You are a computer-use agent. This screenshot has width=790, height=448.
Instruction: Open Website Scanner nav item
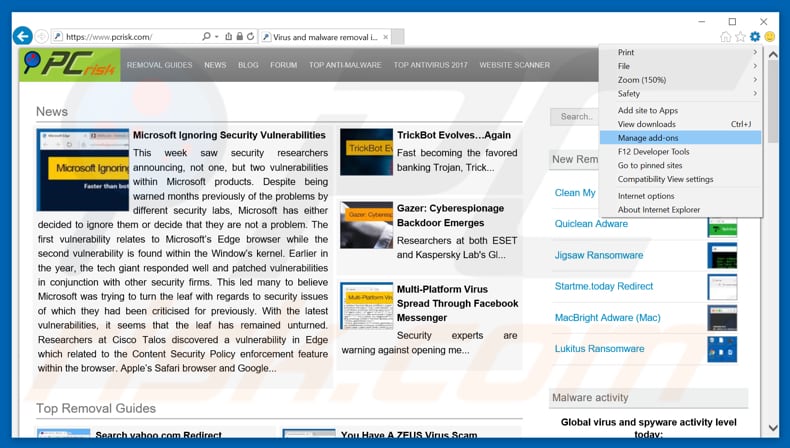coord(514,65)
